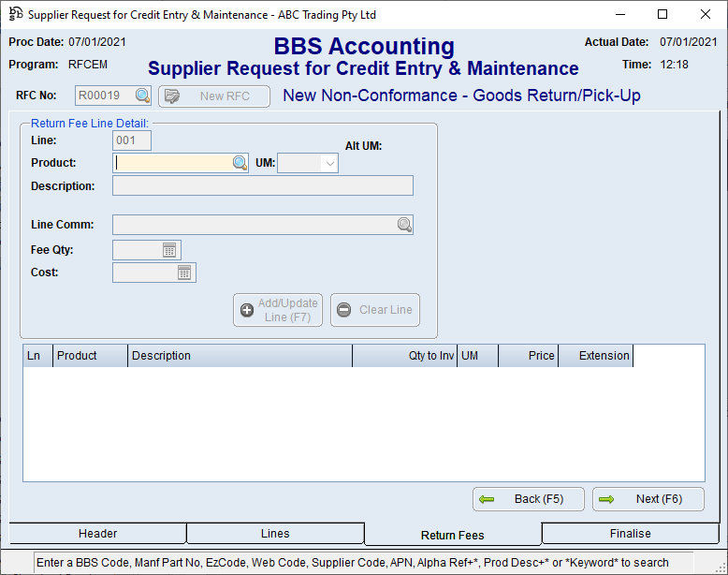Click the Extension column header
The image size is (728, 575).
click(595, 356)
